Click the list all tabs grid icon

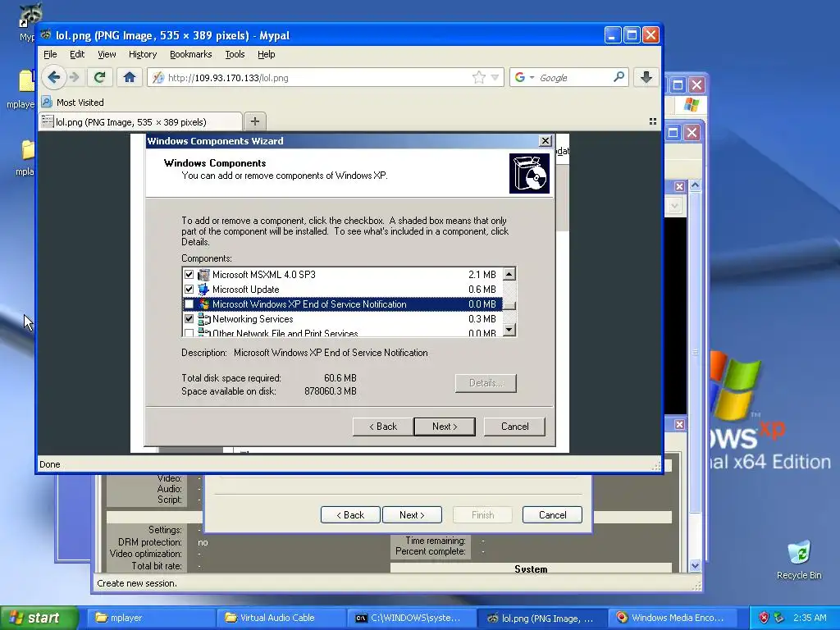(x=652, y=121)
